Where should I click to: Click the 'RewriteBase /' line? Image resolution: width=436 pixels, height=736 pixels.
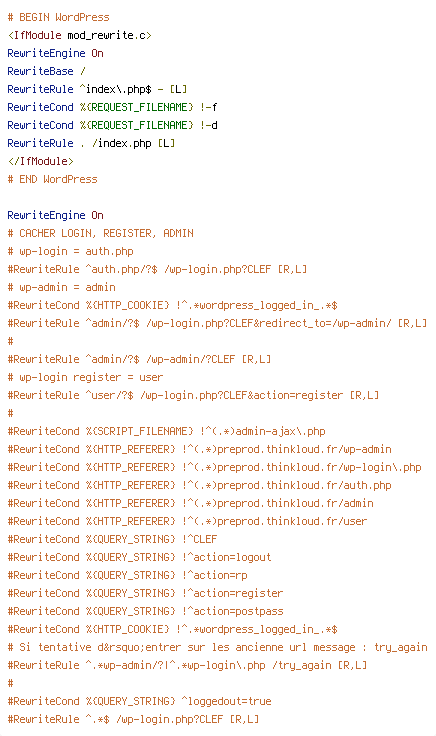(46, 71)
